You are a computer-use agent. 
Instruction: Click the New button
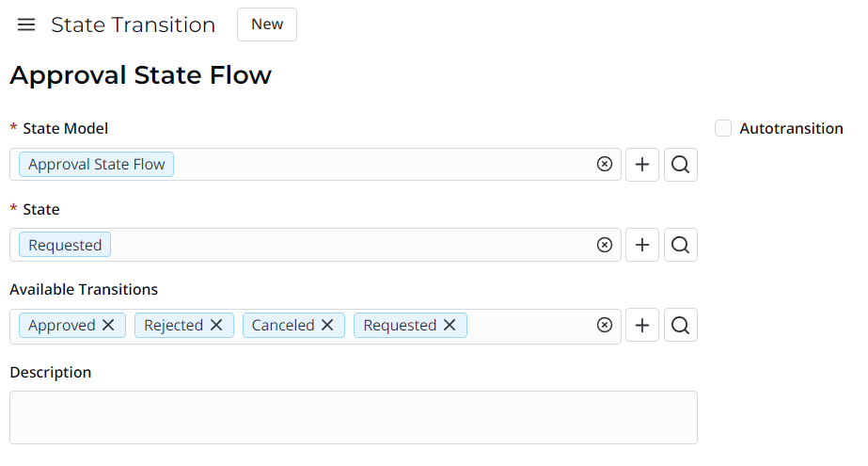coord(267,24)
